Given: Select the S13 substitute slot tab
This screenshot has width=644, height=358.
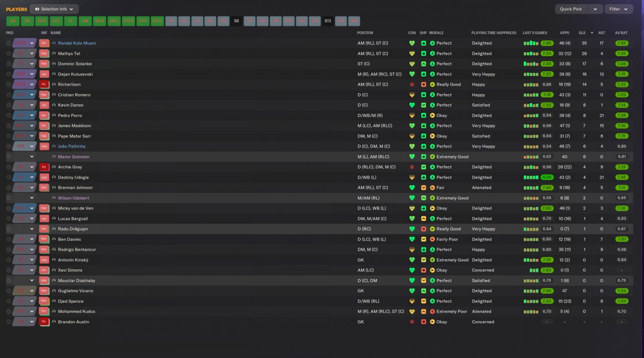Looking at the screenshot, I should 328,21.
